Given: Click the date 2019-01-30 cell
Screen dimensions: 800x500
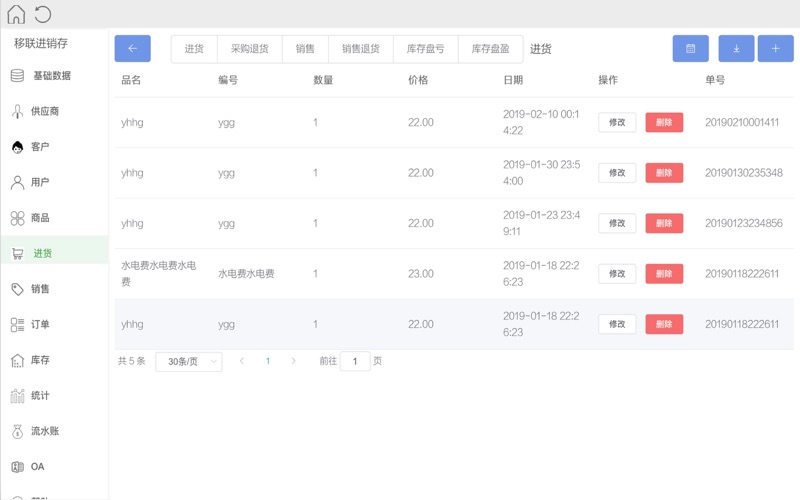Looking at the screenshot, I should pos(541,173).
